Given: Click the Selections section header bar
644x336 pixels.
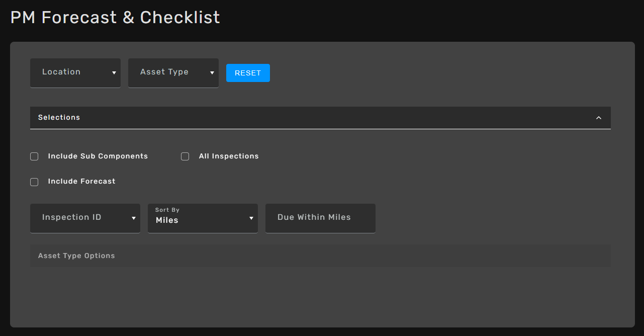Looking at the screenshot, I should 302,118.
